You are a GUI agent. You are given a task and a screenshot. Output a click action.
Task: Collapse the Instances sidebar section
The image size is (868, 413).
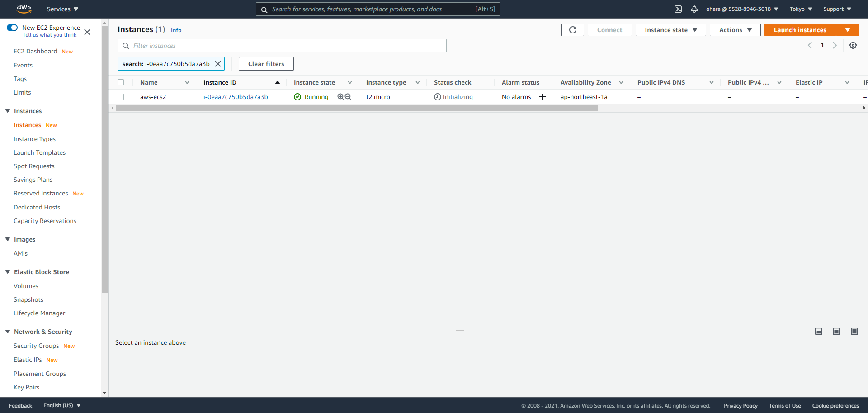click(8, 111)
